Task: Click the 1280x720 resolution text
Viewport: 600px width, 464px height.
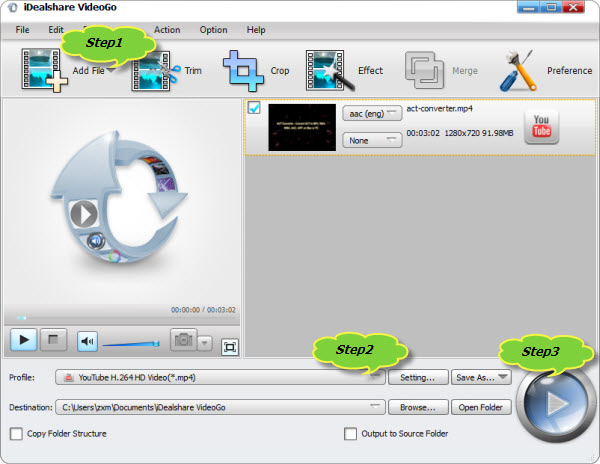Action: coord(462,133)
